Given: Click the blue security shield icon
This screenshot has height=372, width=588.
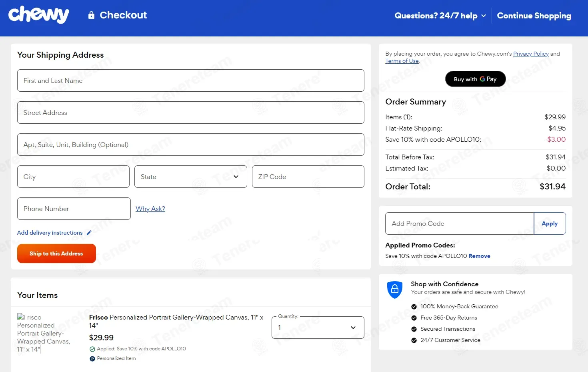Looking at the screenshot, I should (395, 290).
